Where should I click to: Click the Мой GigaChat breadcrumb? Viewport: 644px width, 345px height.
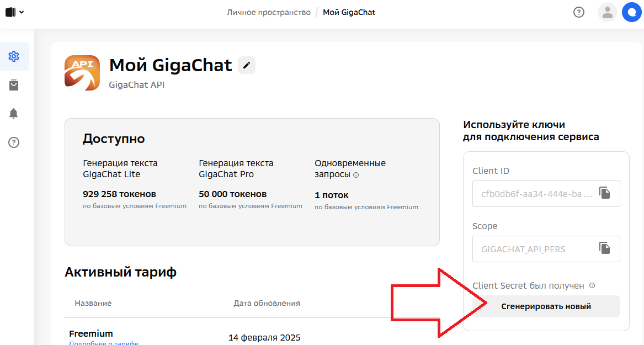[349, 12]
